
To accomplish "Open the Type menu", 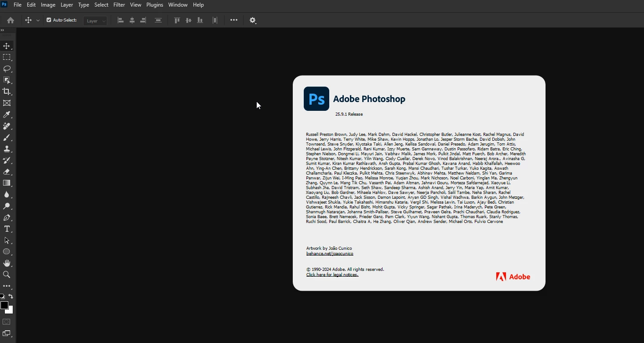I will coord(84,5).
